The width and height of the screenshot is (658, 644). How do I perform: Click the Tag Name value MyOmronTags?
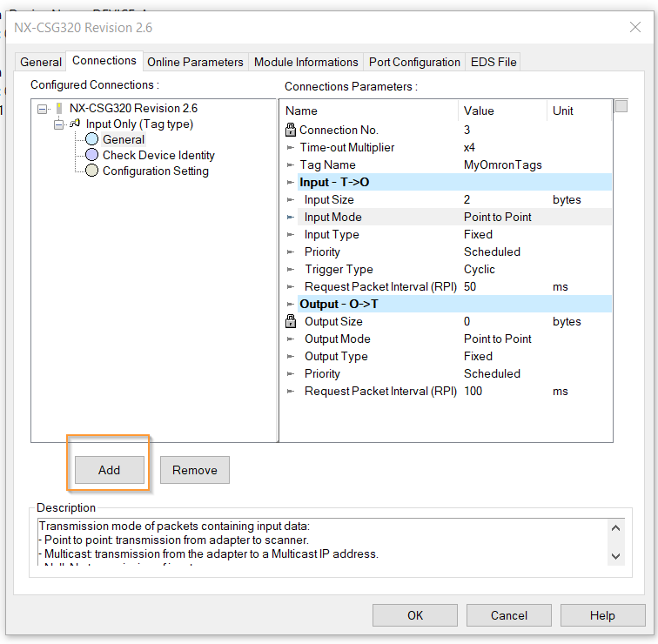pyautogui.click(x=503, y=164)
